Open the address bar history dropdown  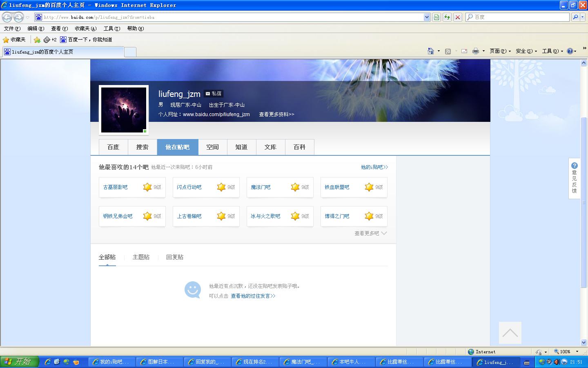click(x=427, y=17)
